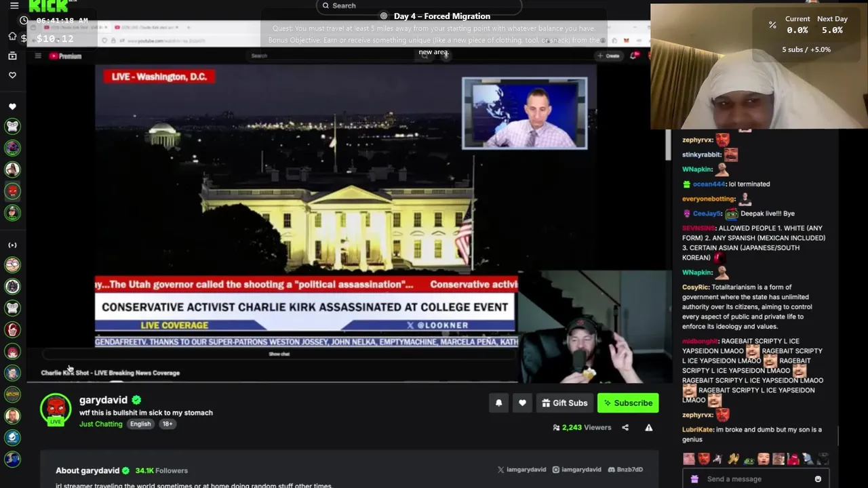Click Gift Subs button

[564, 403]
